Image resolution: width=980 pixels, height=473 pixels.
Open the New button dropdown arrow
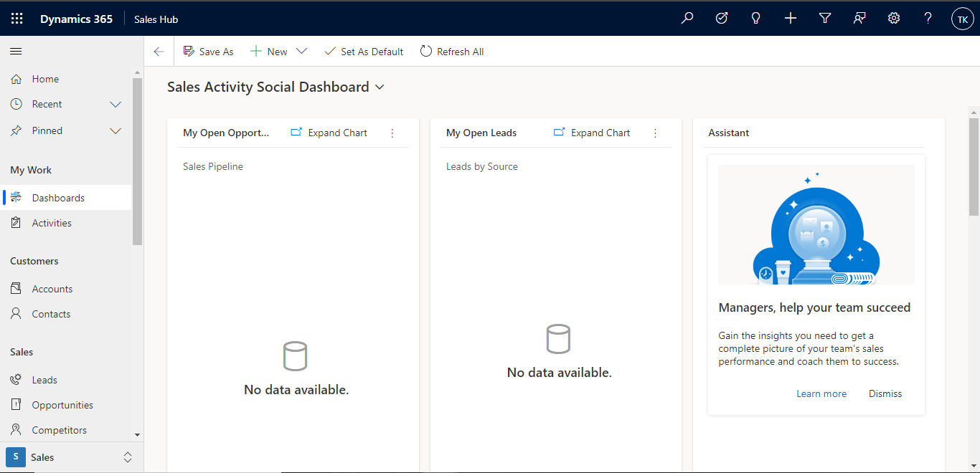[302, 51]
